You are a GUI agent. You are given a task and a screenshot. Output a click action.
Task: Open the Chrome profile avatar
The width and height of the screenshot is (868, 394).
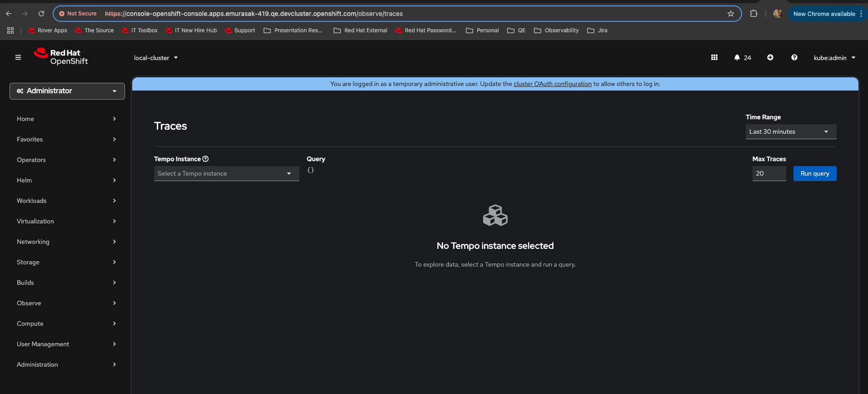[x=778, y=14]
